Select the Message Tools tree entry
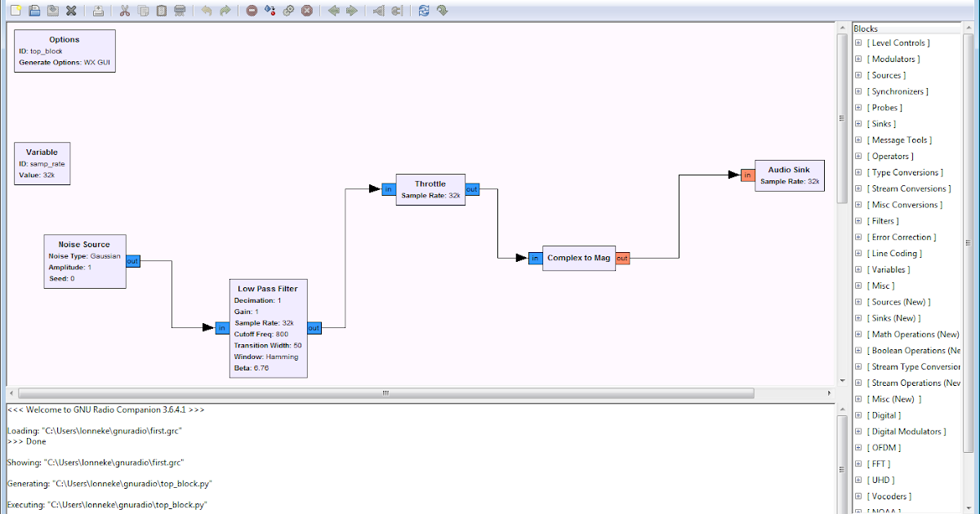The image size is (980, 514). tap(899, 140)
